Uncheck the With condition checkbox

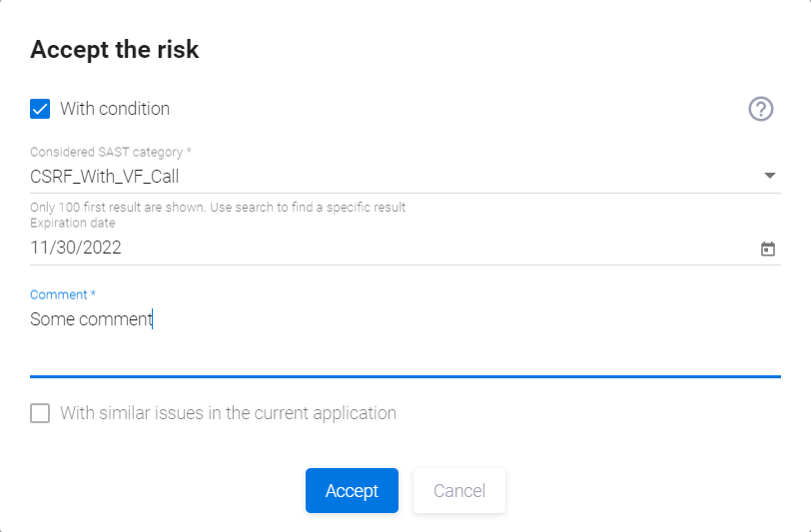coord(40,109)
